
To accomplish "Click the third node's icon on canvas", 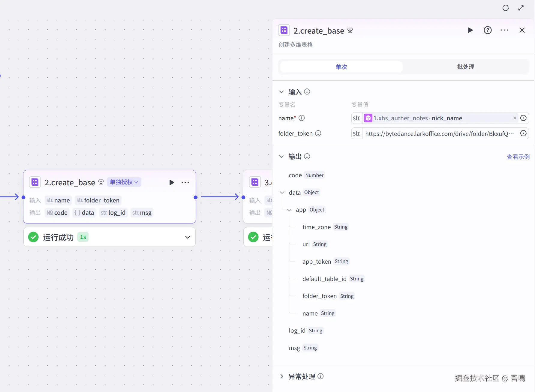I will coord(255,182).
